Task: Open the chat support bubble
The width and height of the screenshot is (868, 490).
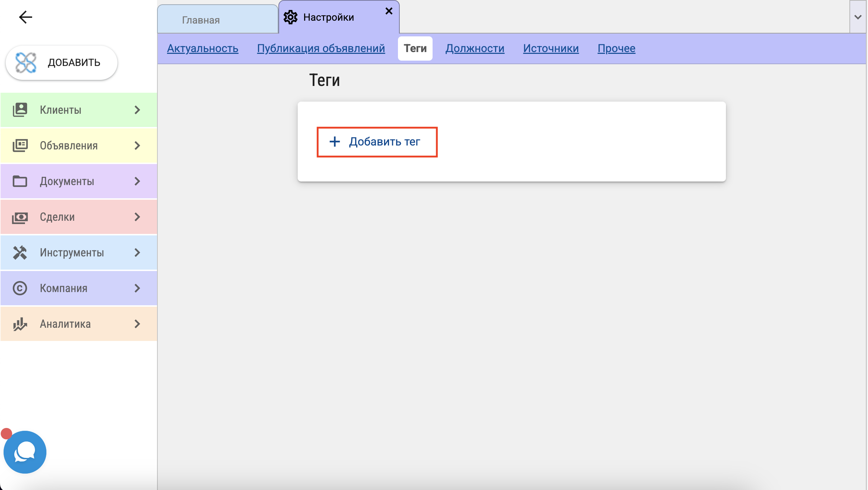Action: point(25,452)
